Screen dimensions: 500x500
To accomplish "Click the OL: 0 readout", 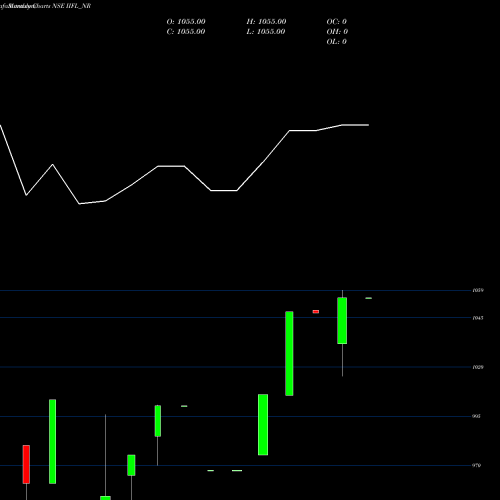I will 337,42.
